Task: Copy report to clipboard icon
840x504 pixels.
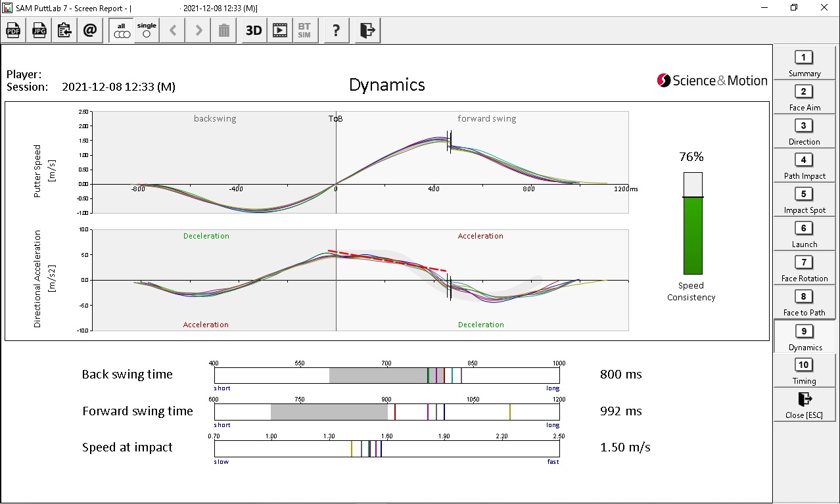Action: [64, 30]
